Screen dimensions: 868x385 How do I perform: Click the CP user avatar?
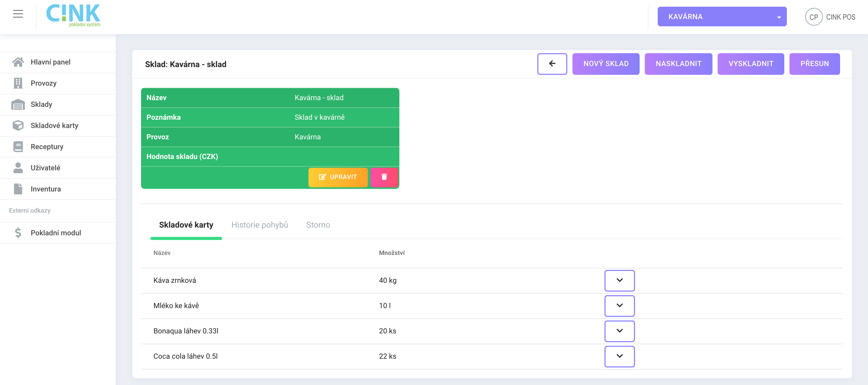coord(813,17)
